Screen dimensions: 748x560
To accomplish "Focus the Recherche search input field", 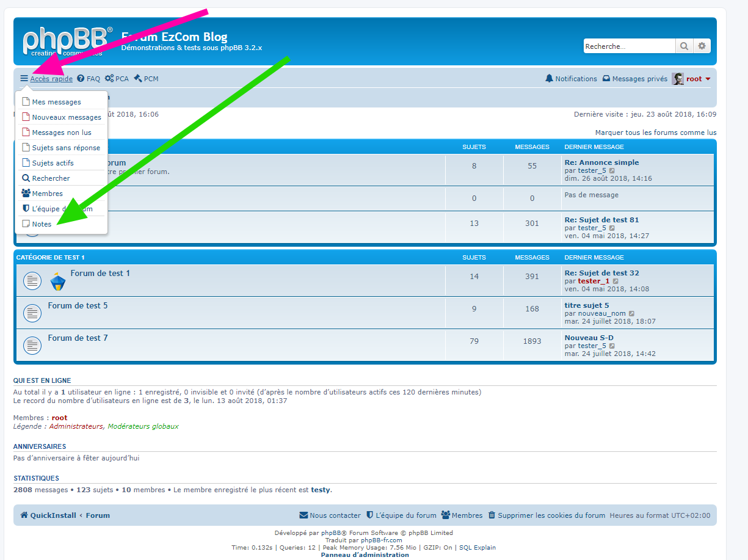I will point(629,46).
